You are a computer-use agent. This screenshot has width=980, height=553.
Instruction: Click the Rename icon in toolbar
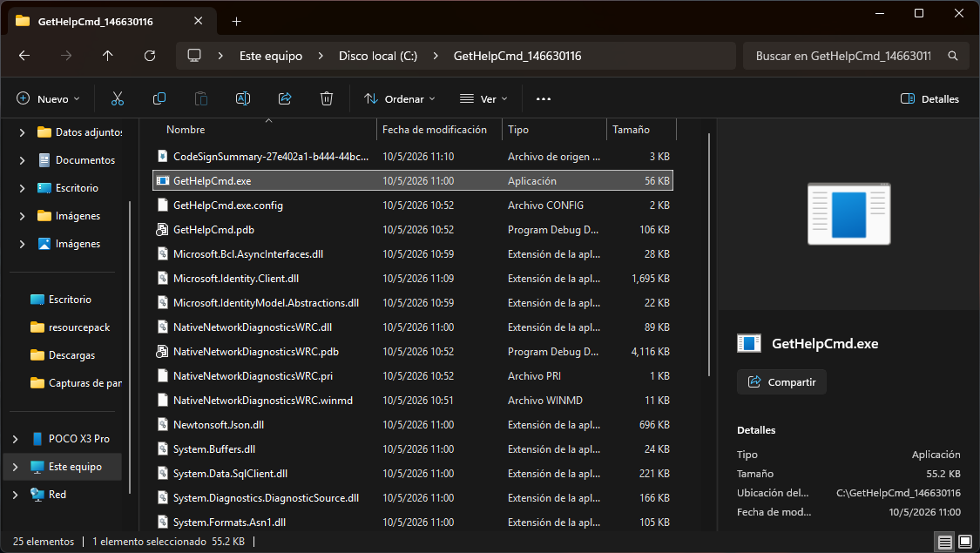coord(242,98)
